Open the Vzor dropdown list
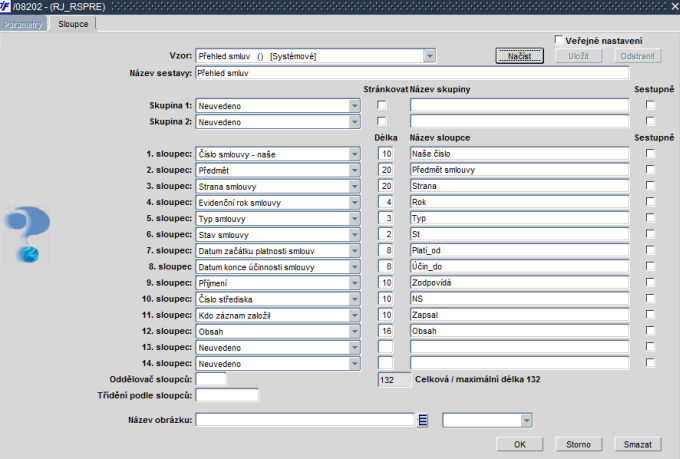This screenshot has width=680, height=459. point(429,56)
